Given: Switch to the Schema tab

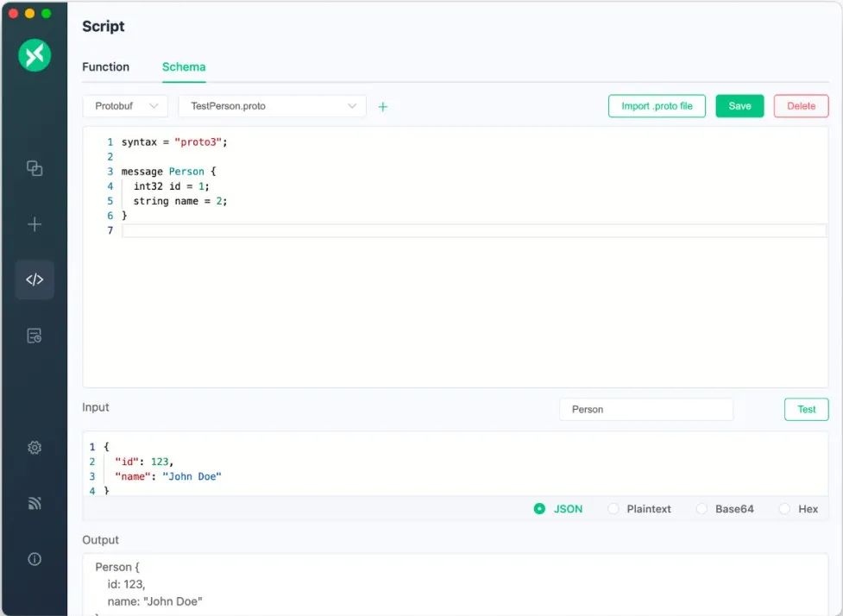Looking at the screenshot, I should coord(184,66).
